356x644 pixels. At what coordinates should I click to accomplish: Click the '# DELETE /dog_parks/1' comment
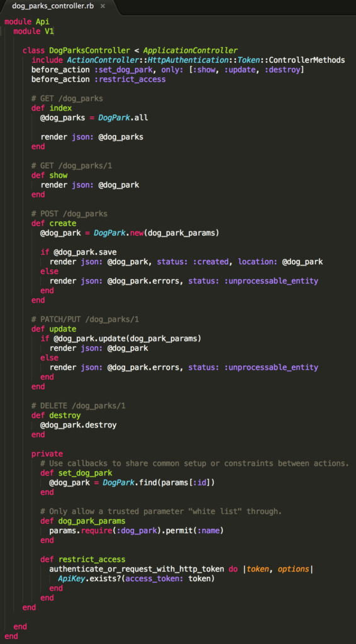tap(79, 406)
